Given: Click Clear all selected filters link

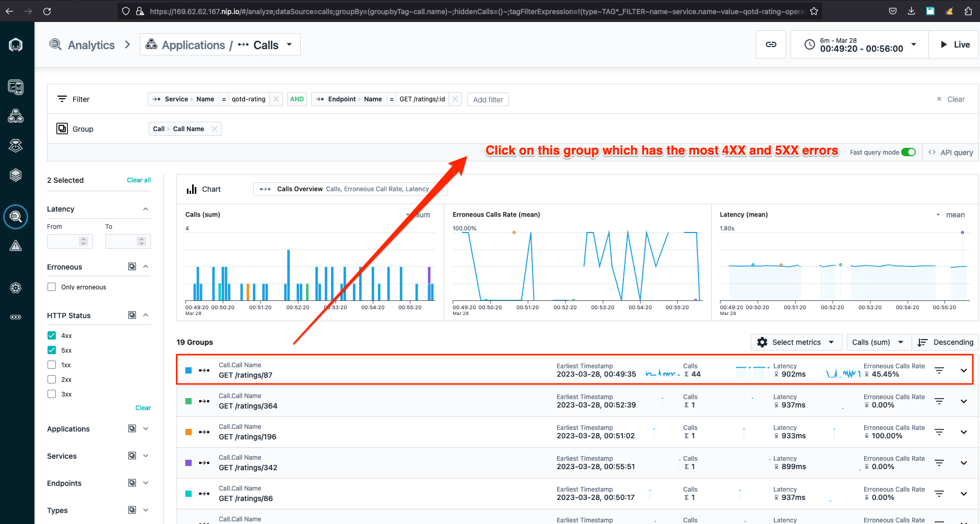Looking at the screenshot, I should pyautogui.click(x=139, y=180).
